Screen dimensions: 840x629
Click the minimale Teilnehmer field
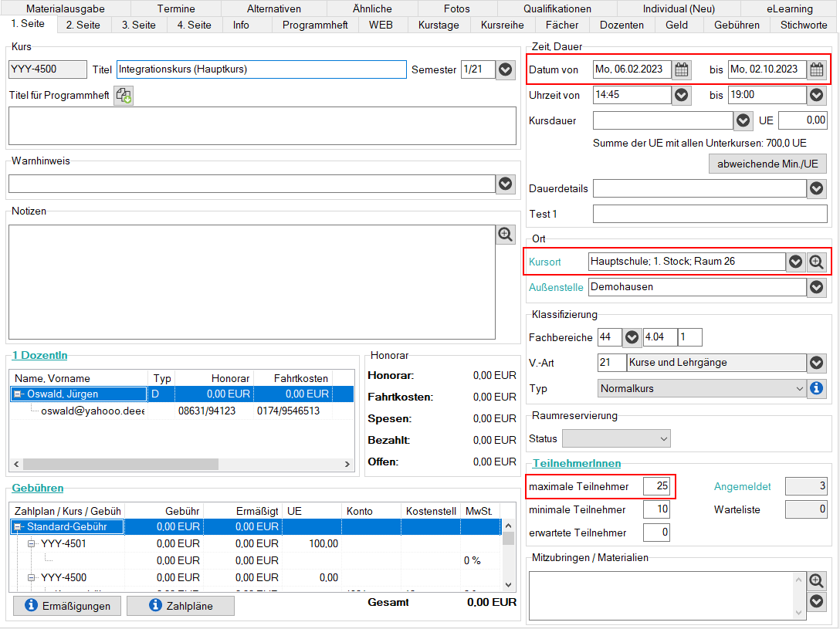[656, 509]
